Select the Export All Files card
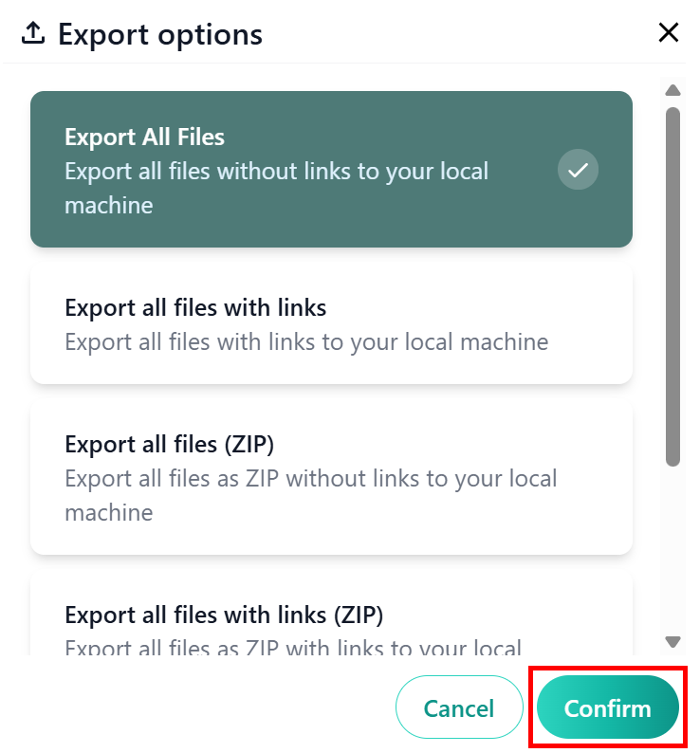This screenshot has width=700, height=753. click(x=331, y=169)
